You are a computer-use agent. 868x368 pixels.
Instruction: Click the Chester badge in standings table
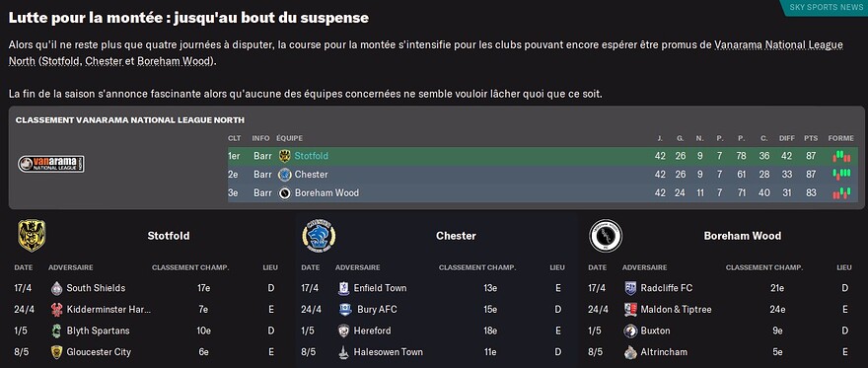pyautogui.click(x=284, y=175)
